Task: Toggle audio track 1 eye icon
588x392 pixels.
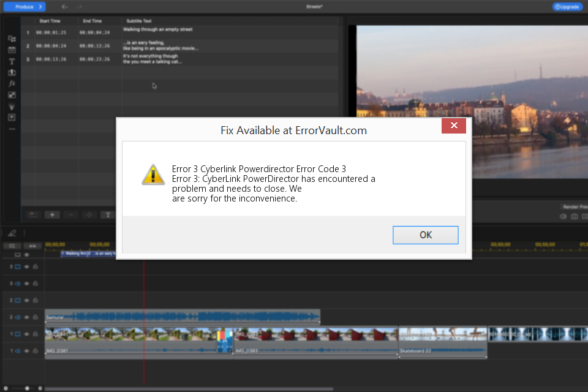Action: [26, 351]
